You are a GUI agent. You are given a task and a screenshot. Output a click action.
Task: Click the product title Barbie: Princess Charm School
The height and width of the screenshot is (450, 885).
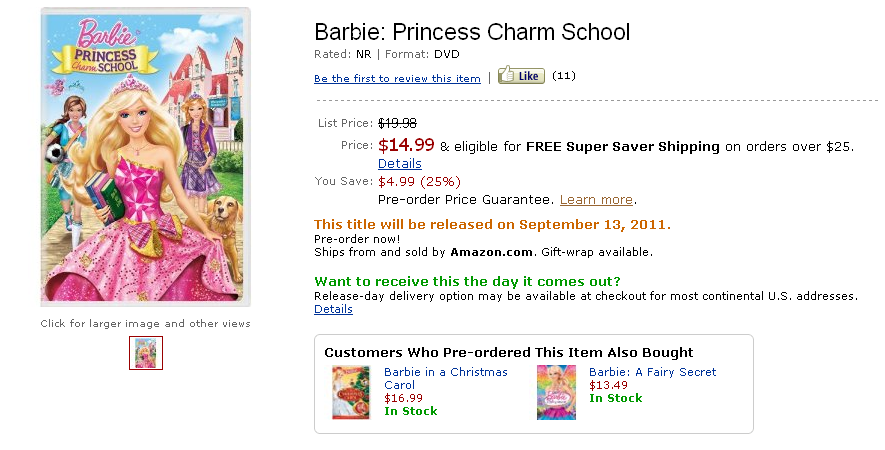(x=472, y=32)
